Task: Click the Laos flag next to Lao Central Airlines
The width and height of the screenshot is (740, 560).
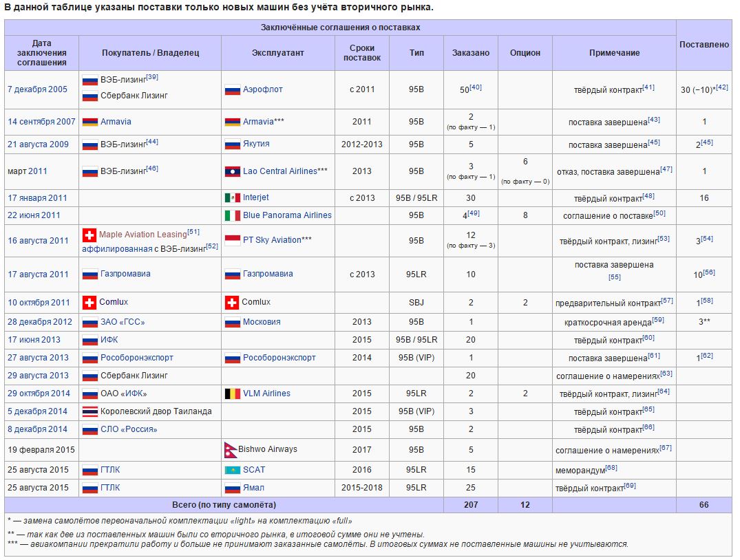Action: pyautogui.click(x=232, y=171)
